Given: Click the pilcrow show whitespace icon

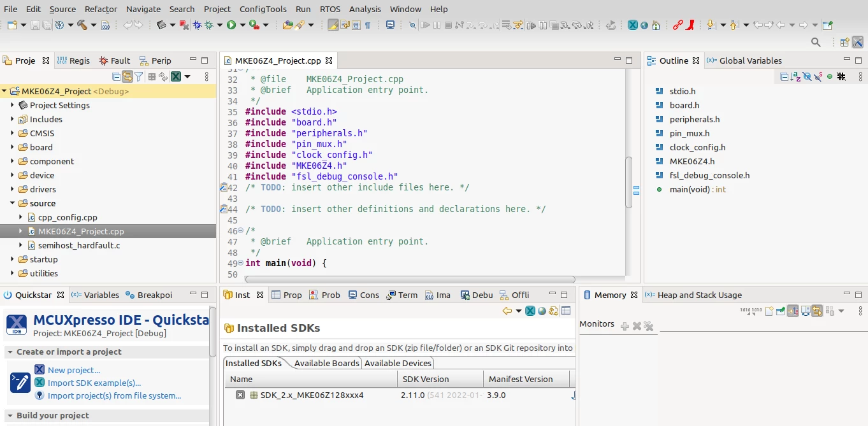Looking at the screenshot, I should pos(368,25).
